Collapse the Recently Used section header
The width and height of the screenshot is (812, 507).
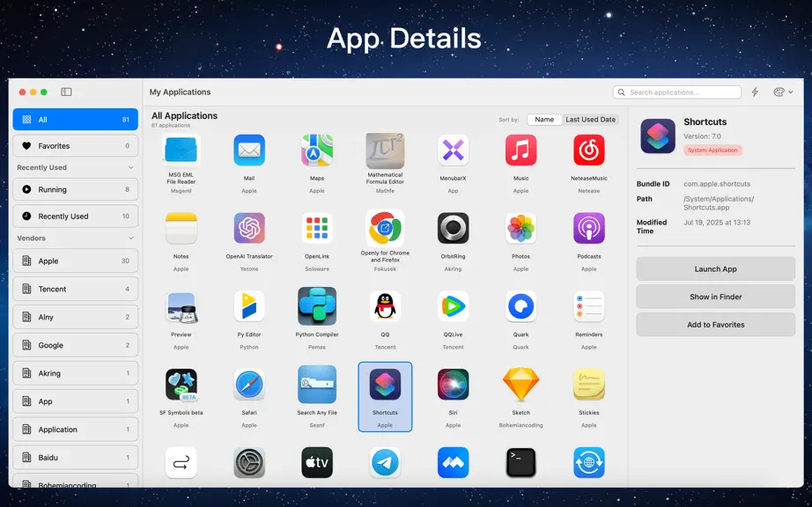tap(76, 167)
